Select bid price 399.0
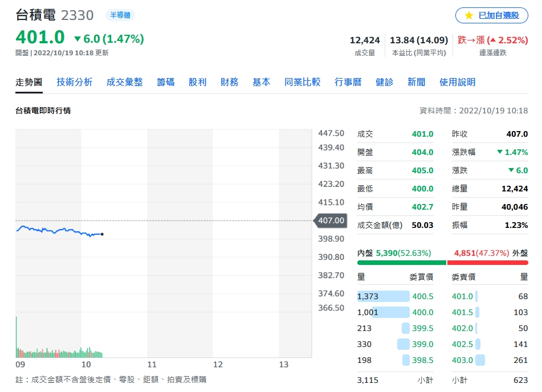Viewport: 542px width, 392px height. click(422, 344)
